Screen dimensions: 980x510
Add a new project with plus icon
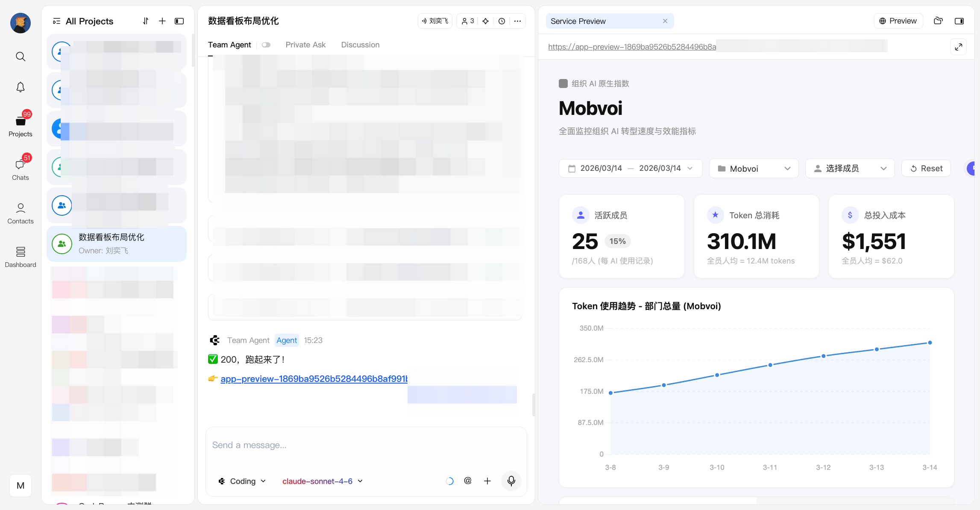click(x=162, y=21)
